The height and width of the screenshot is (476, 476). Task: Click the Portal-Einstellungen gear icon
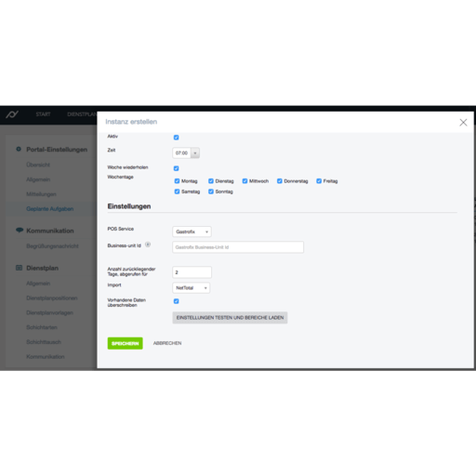coord(19,149)
